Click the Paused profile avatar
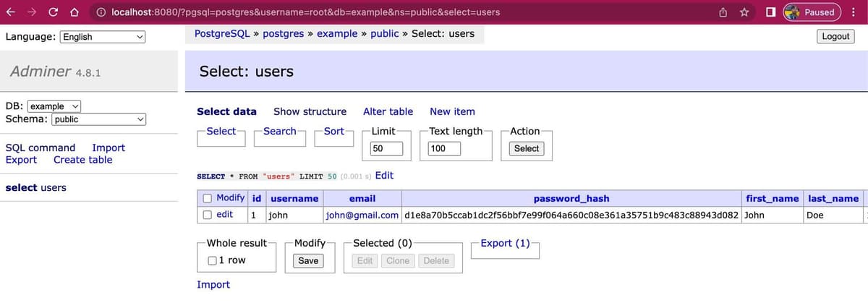This screenshot has height=303, width=868. [811, 12]
